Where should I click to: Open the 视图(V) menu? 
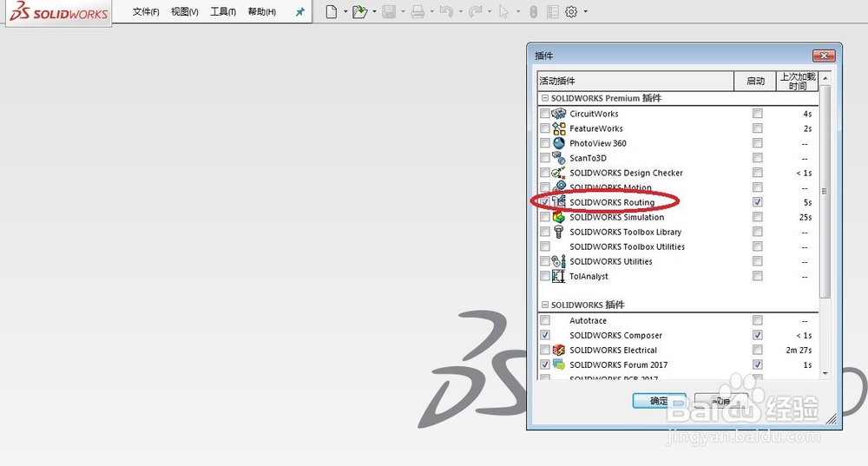(184, 11)
